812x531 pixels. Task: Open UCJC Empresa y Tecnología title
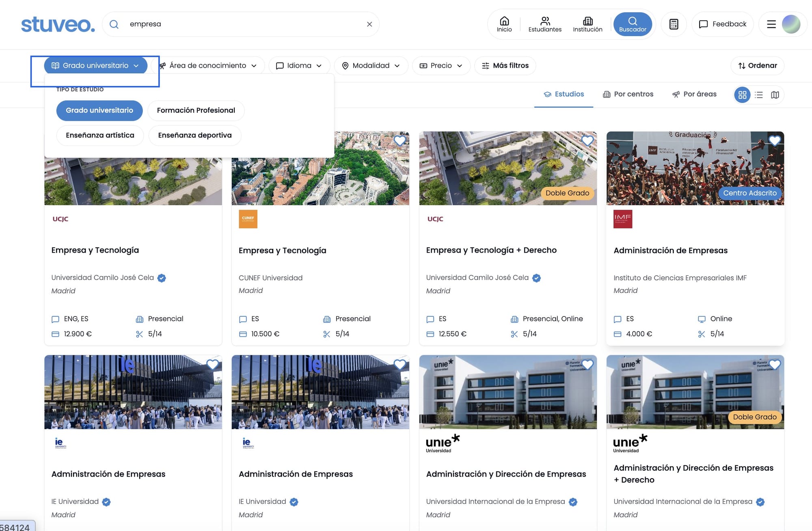pos(95,250)
